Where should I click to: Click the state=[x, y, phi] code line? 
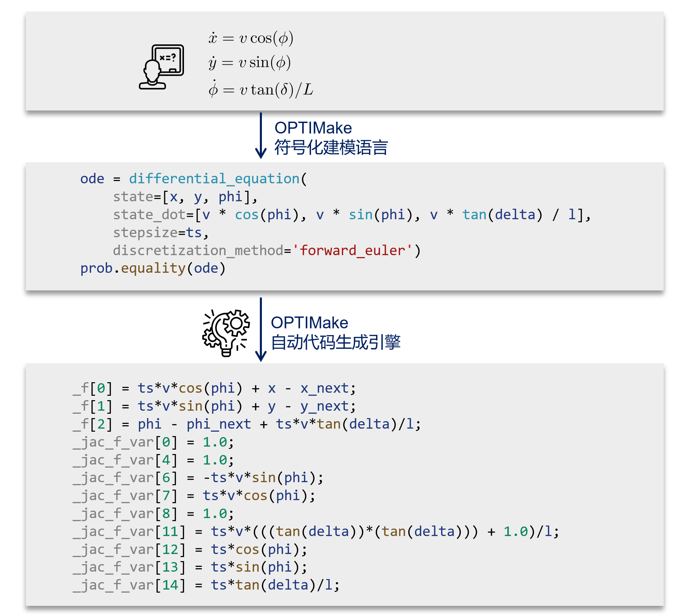185,197
